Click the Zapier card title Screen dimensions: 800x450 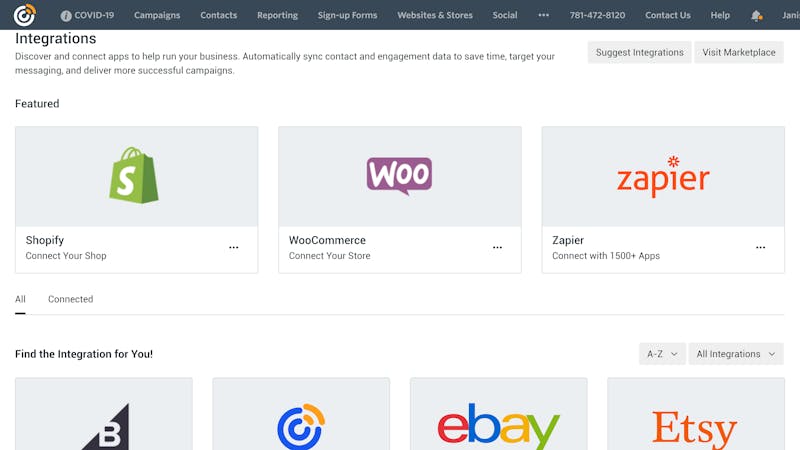(568, 240)
